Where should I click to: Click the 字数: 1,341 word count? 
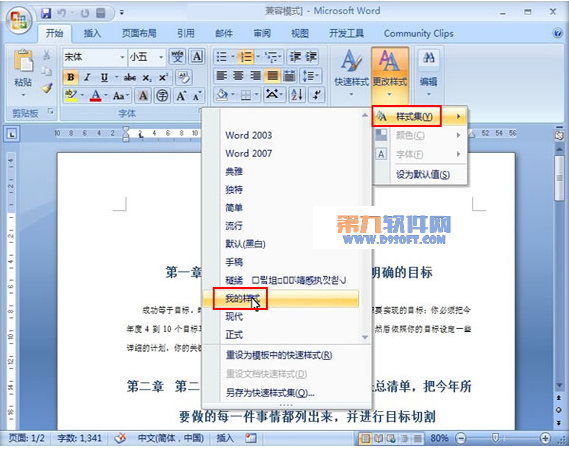click(79, 438)
